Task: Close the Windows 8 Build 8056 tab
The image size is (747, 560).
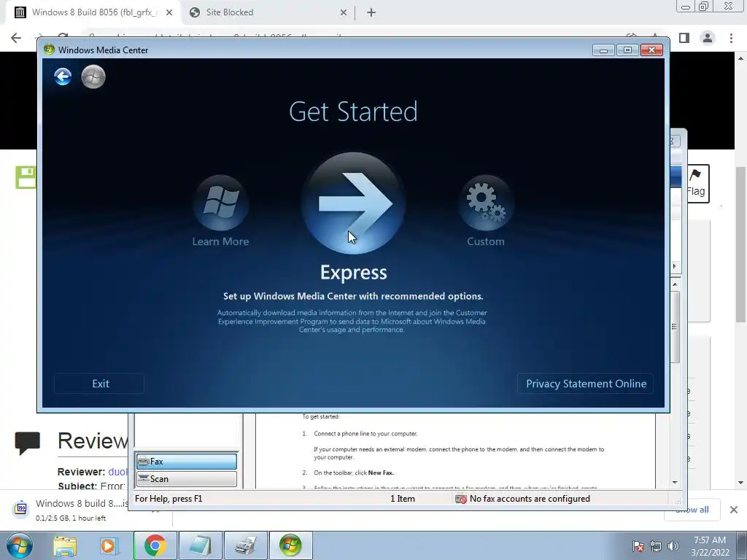Action: click(169, 13)
